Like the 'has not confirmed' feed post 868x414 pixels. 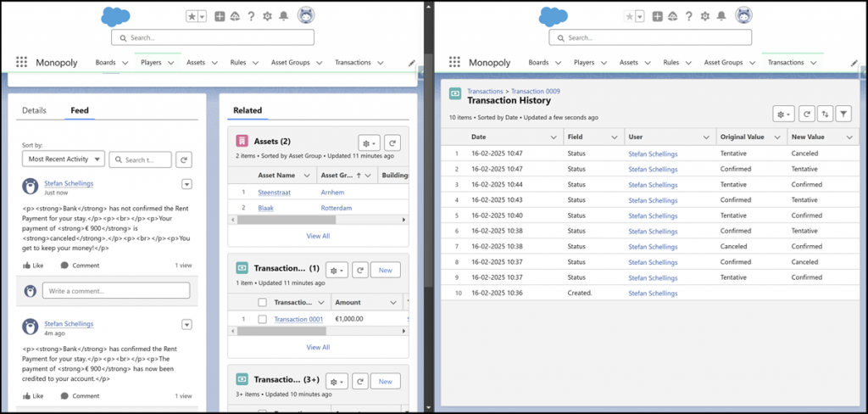[x=33, y=266]
